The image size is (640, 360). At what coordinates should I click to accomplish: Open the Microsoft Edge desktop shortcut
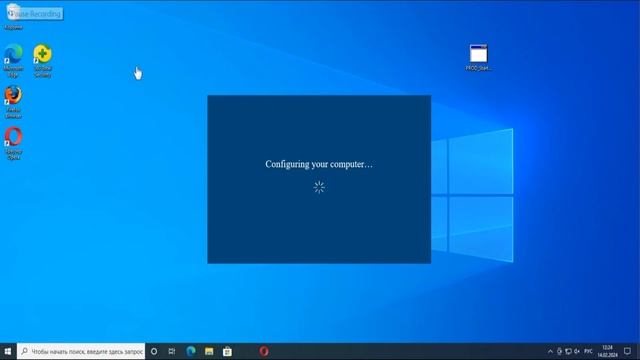pos(13,60)
